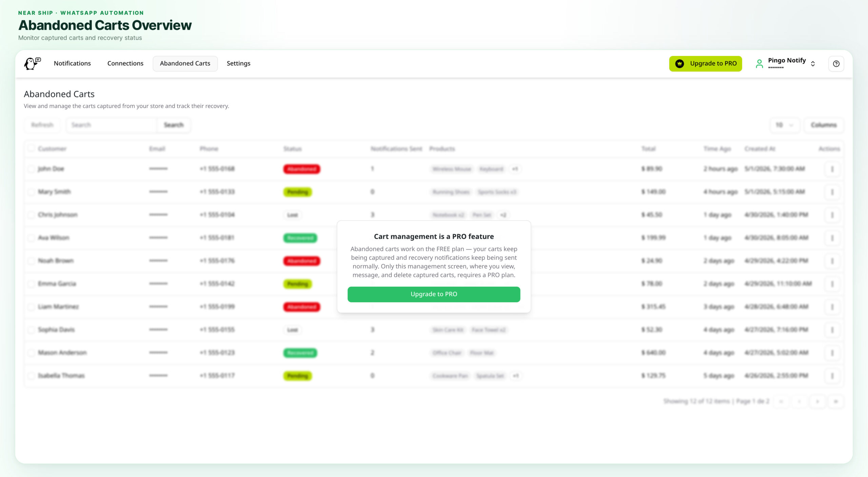Viewport: 868px width, 477px height.
Task: Click the blurred Refresh button
Action: click(x=42, y=125)
